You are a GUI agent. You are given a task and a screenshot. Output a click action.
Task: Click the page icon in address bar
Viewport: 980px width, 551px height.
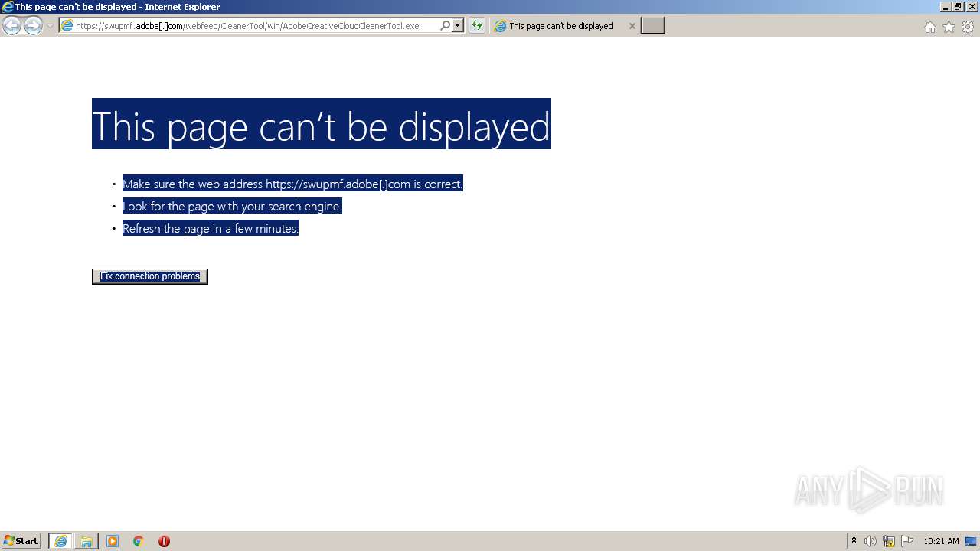(67, 26)
